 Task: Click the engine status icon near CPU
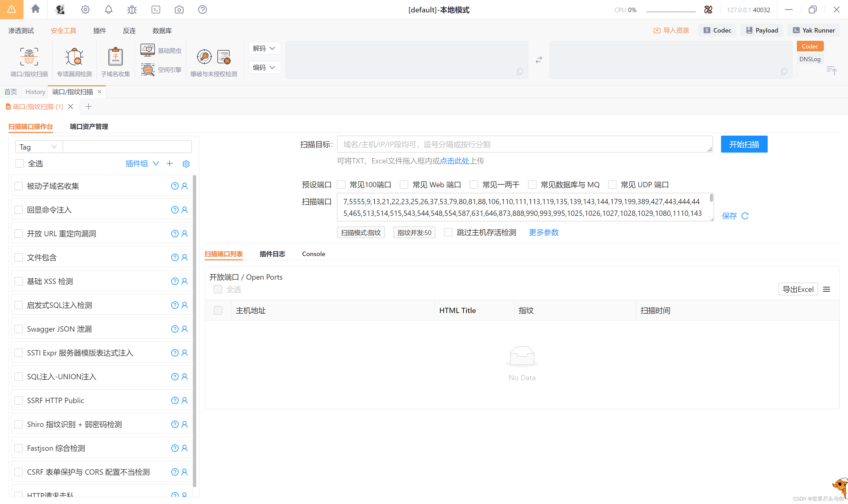[708, 10]
